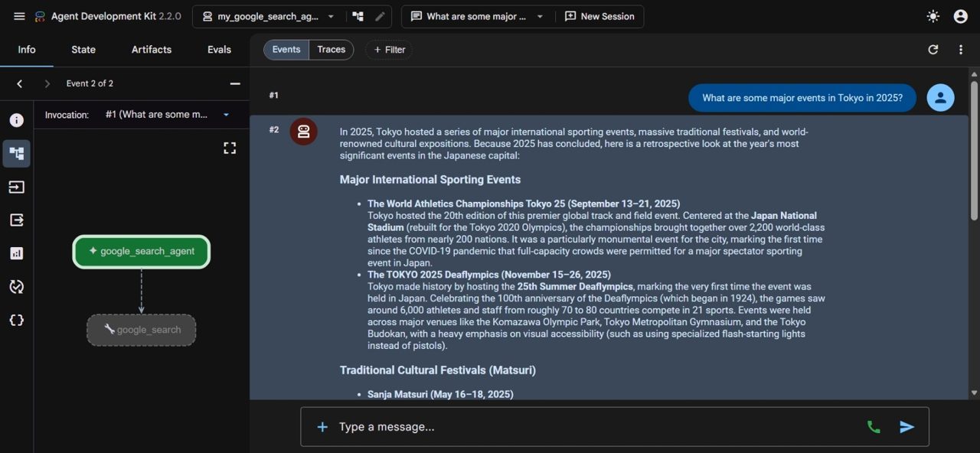The image size is (980, 453).
Task: Click the plus attach icon in message box
Action: coord(322,427)
